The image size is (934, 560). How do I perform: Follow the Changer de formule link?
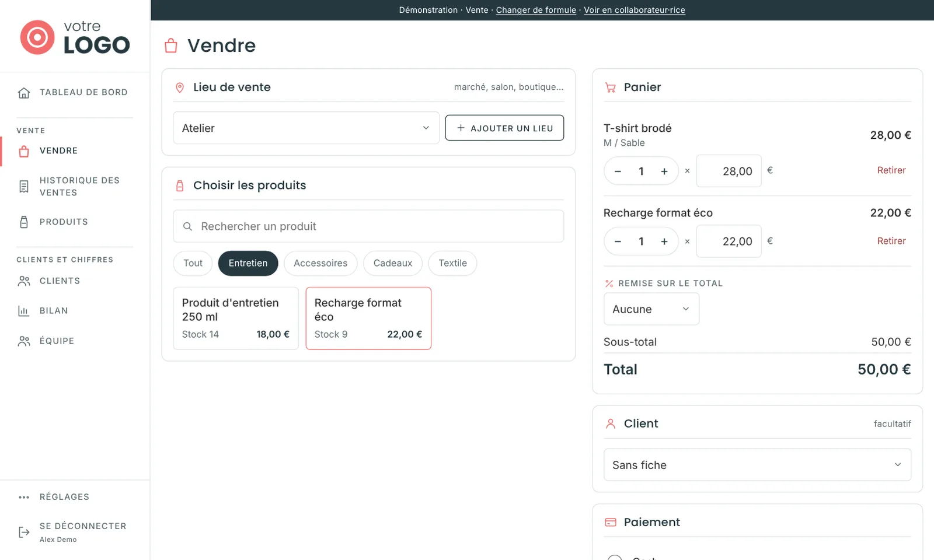point(536,10)
